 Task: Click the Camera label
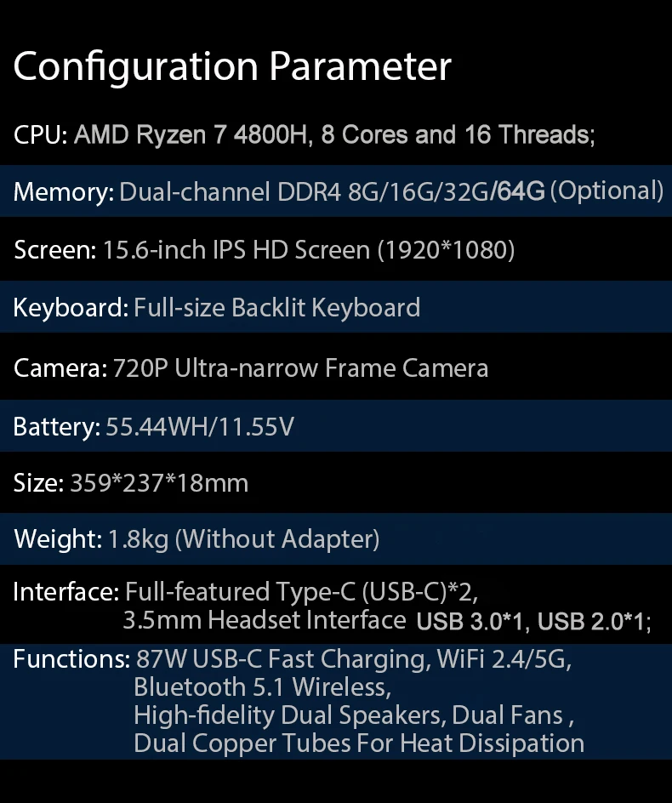(60, 368)
